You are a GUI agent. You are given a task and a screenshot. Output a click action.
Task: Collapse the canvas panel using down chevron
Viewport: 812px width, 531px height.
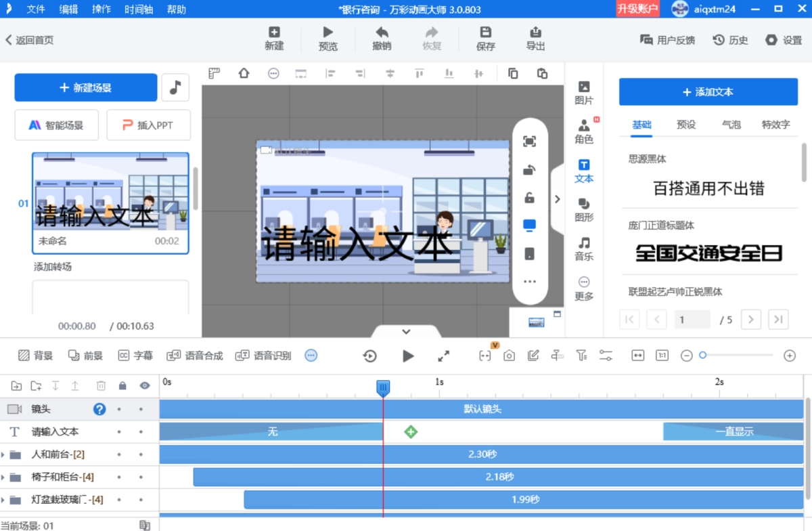(406, 332)
